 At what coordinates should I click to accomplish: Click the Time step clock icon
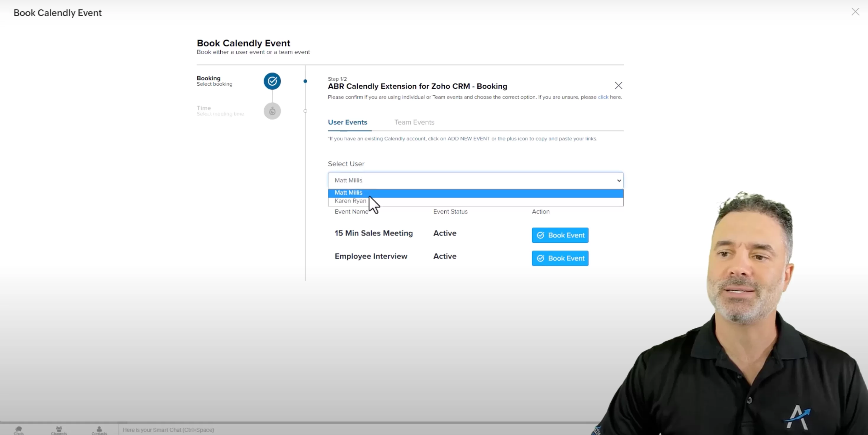click(272, 111)
